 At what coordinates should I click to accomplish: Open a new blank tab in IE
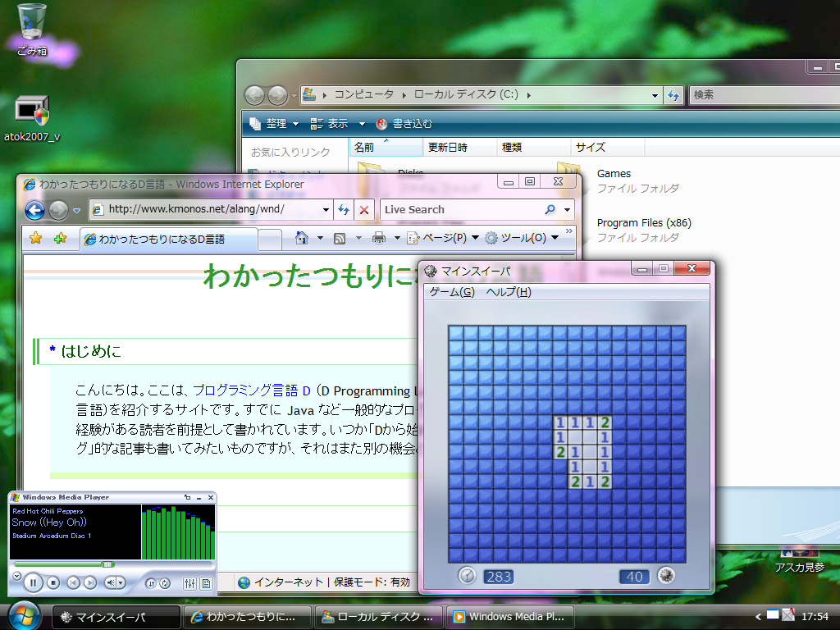click(269, 239)
